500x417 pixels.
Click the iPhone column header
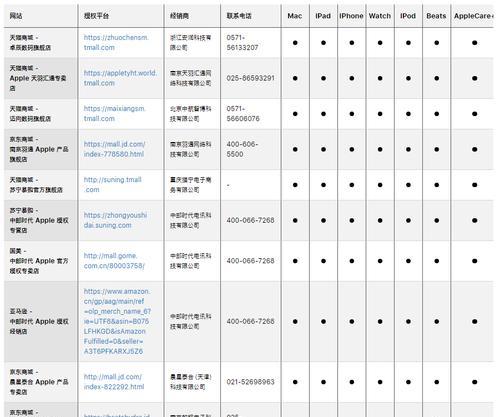coord(351,16)
